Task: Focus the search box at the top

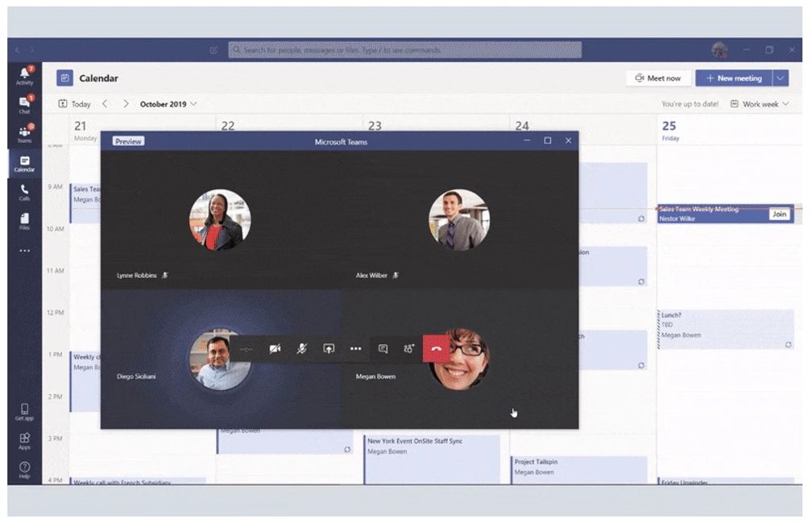Action: [404, 50]
